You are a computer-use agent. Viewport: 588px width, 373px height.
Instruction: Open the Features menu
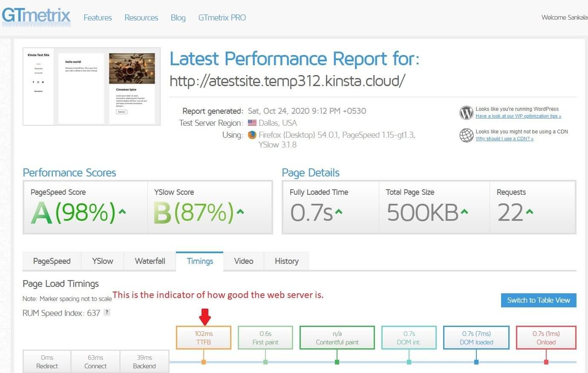tap(98, 17)
